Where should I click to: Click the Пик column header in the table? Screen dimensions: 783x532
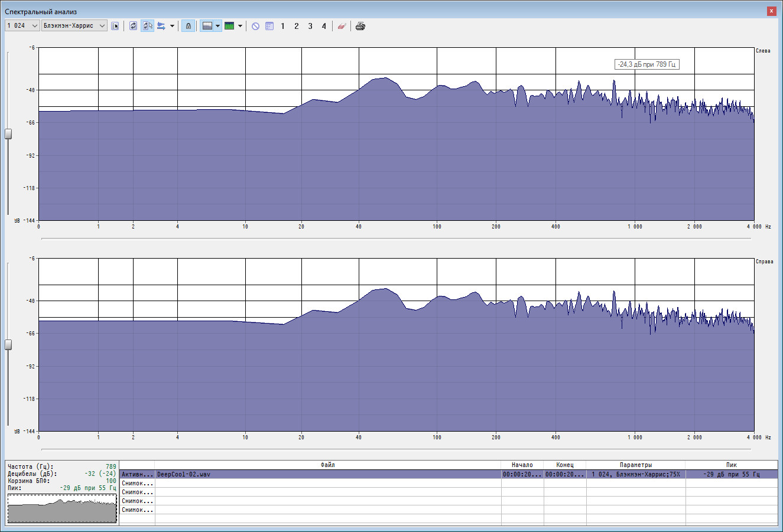732,465
